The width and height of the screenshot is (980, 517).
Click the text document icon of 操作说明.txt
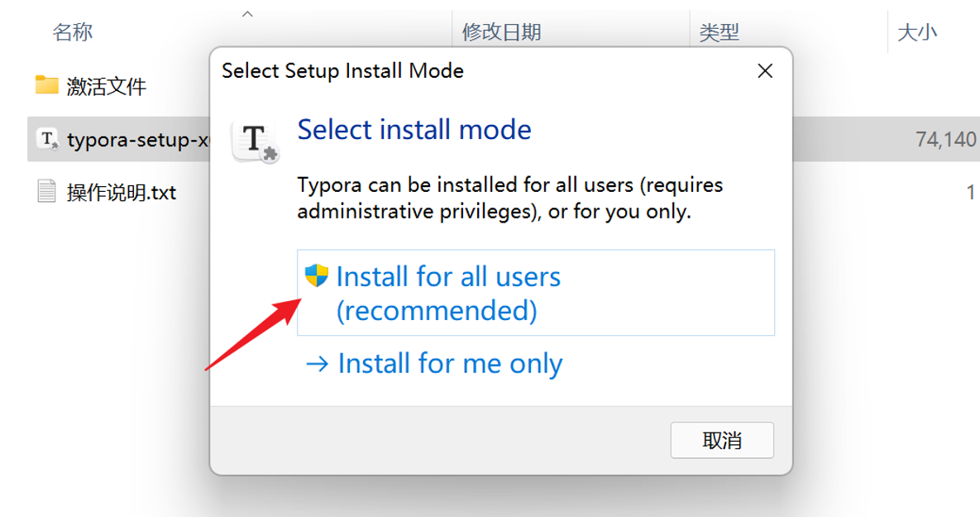point(45,191)
